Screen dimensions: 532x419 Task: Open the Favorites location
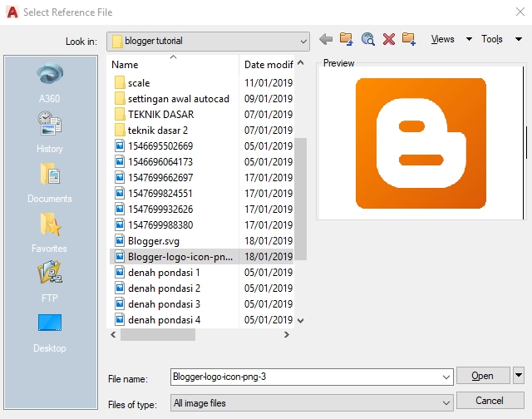coord(50,233)
